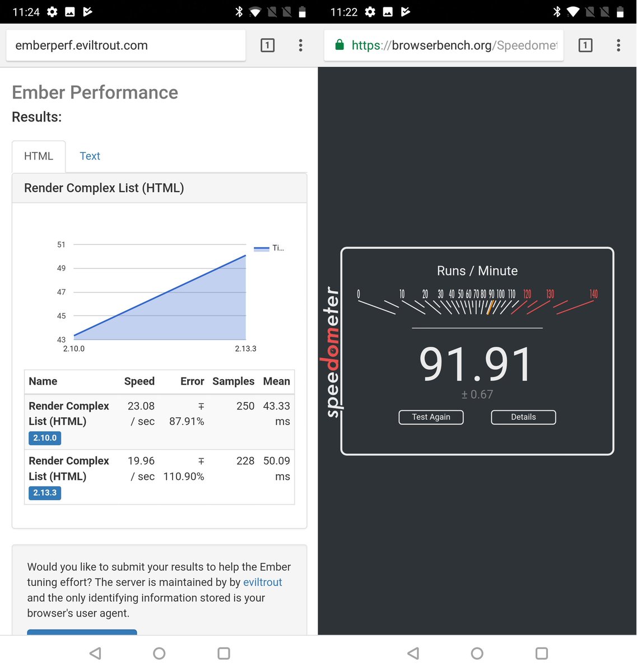This screenshot has height=672, width=637.
Task: Click mean value 43.33 ms
Action: point(277,414)
